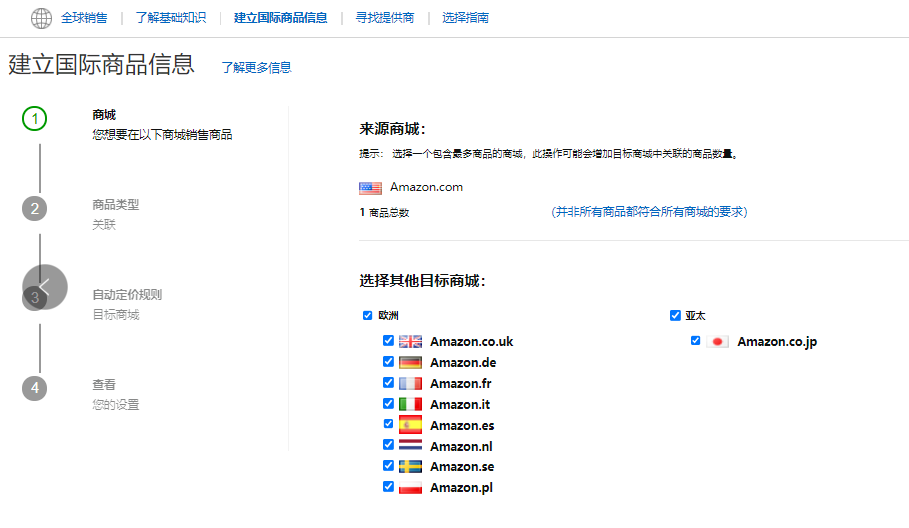Click the Amazon.fr label
The height and width of the screenshot is (528, 909).
(461, 384)
